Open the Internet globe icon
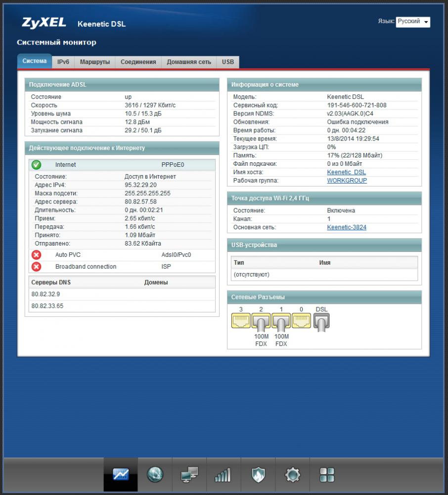 [155, 475]
